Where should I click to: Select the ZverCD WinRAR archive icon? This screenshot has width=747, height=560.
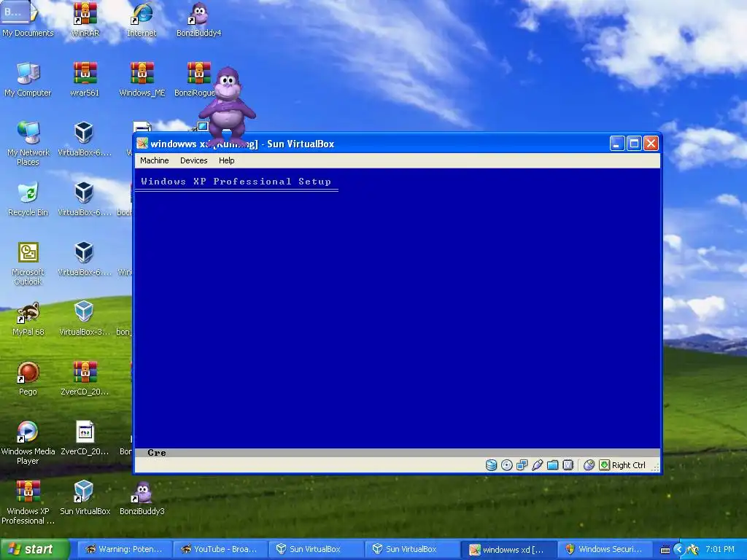[x=85, y=378]
